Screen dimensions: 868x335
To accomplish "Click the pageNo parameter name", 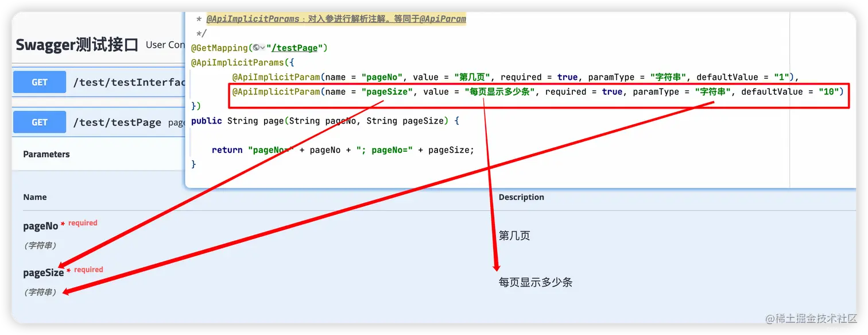I will tap(41, 226).
